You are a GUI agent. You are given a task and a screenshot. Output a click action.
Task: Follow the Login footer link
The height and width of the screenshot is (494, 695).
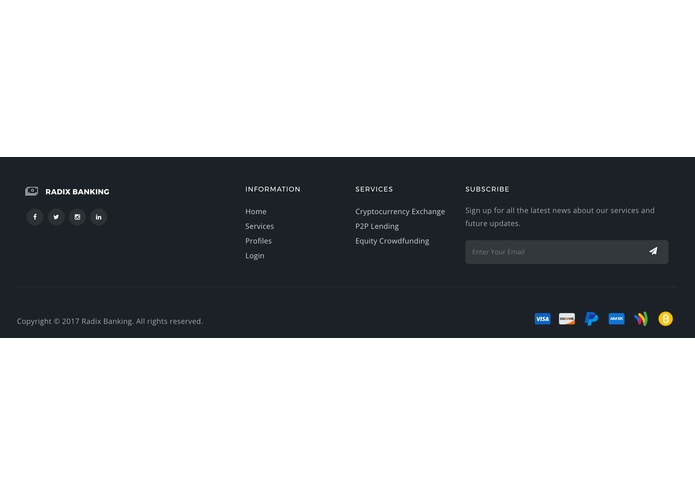(x=255, y=256)
